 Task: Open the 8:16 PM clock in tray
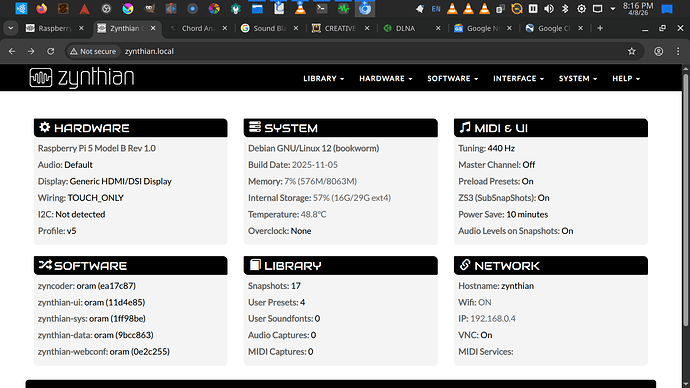638,8
